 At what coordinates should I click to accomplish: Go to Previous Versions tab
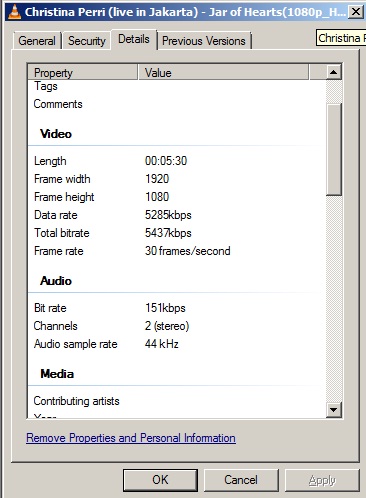[204, 41]
